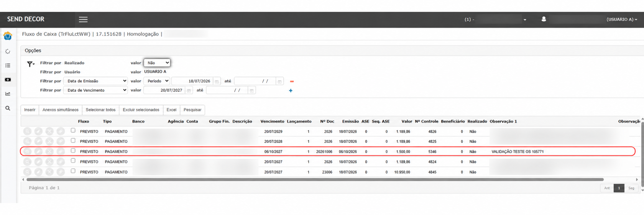Sort by the Valor column header

(x=407, y=121)
